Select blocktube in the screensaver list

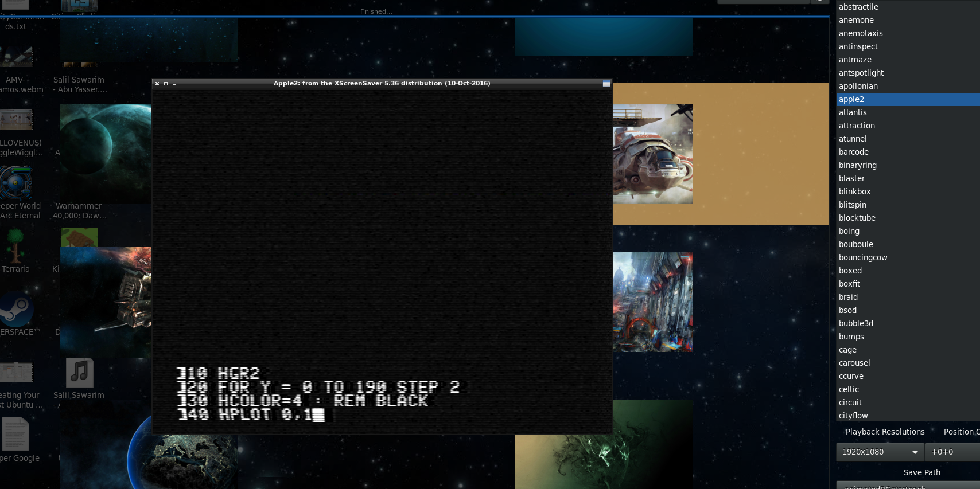[x=908, y=218]
